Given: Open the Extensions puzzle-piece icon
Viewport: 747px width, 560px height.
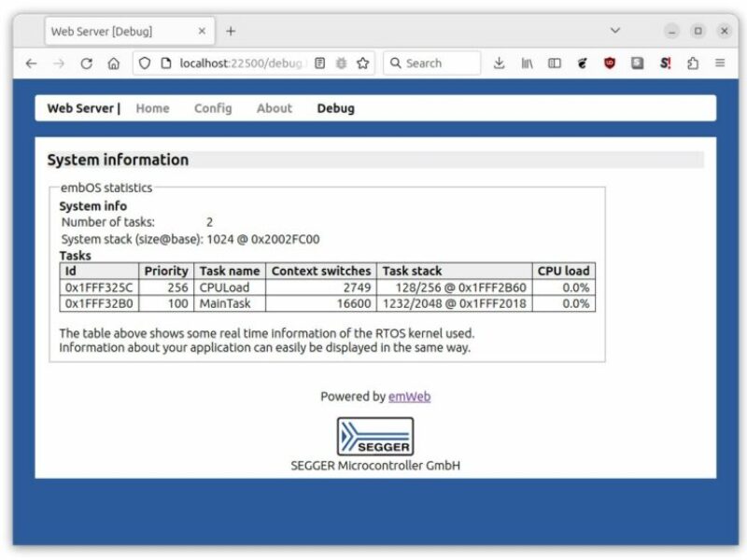Looking at the screenshot, I should 693,63.
